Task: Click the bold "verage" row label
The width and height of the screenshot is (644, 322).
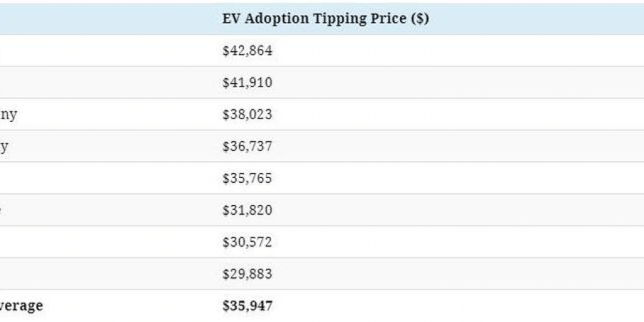Action: point(21,306)
